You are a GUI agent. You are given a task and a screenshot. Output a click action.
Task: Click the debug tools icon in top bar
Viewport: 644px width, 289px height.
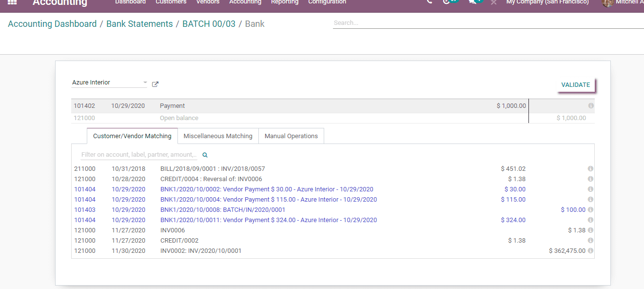click(494, 2)
